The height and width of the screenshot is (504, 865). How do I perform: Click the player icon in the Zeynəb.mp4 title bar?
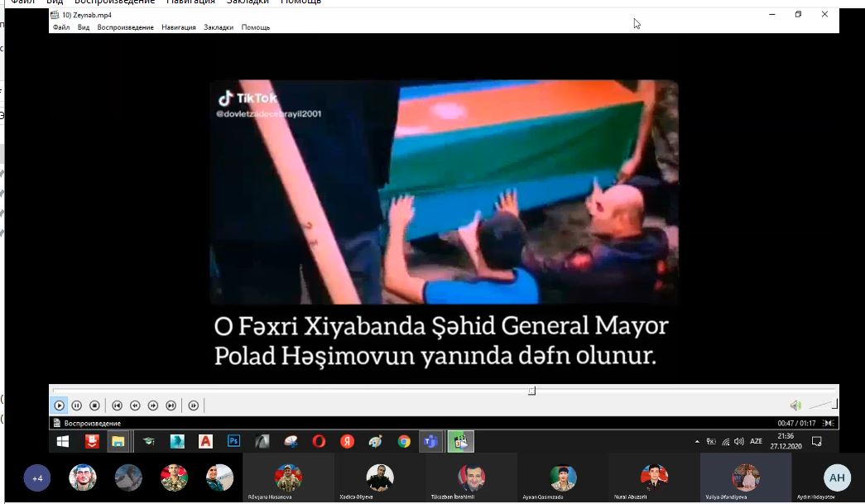55,15
